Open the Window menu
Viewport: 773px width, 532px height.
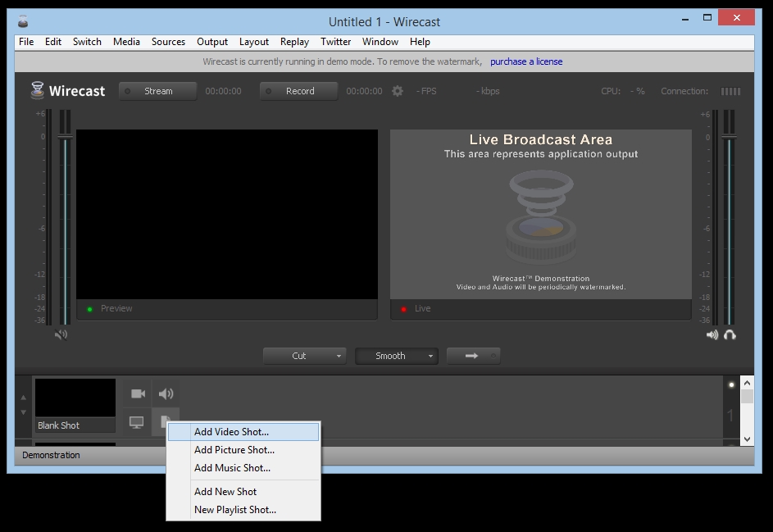click(x=380, y=42)
